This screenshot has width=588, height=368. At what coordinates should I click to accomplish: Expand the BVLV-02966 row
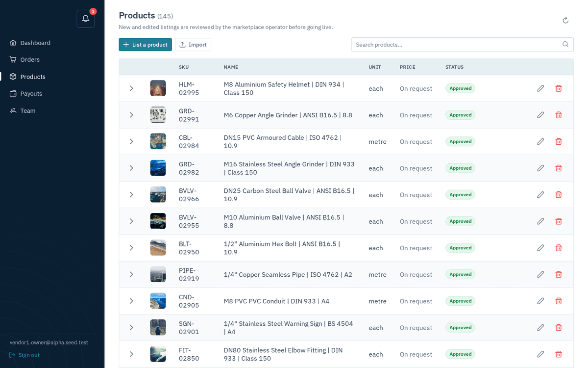[x=131, y=194]
